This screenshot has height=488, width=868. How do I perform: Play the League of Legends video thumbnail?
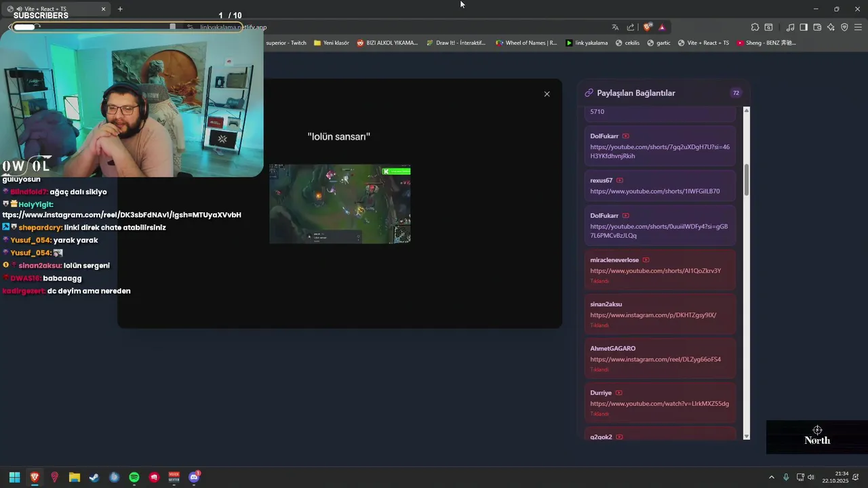[340, 204]
